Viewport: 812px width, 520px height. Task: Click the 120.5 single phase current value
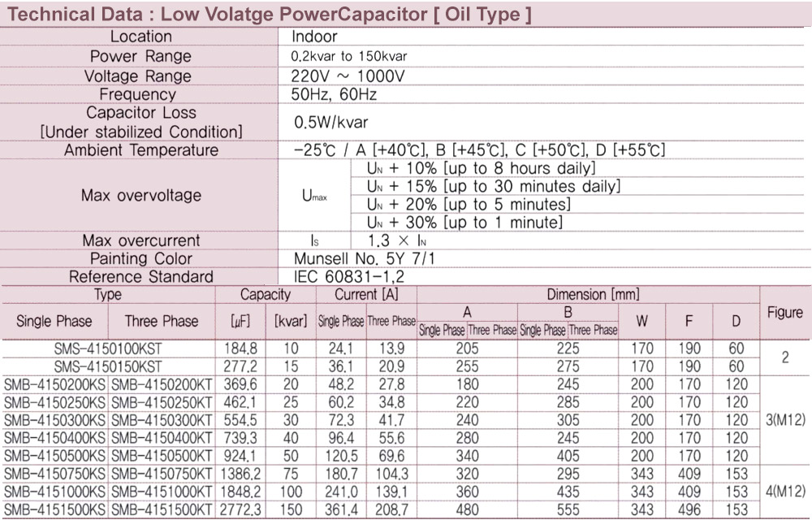click(x=341, y=457)
